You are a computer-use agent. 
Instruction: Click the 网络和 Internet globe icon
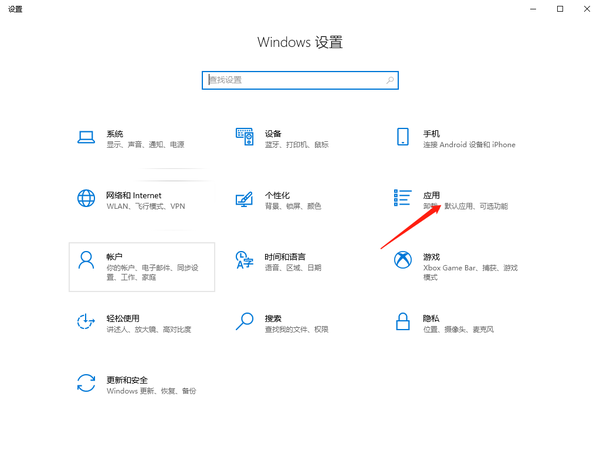pyautogui.click(x=86, y=198)
